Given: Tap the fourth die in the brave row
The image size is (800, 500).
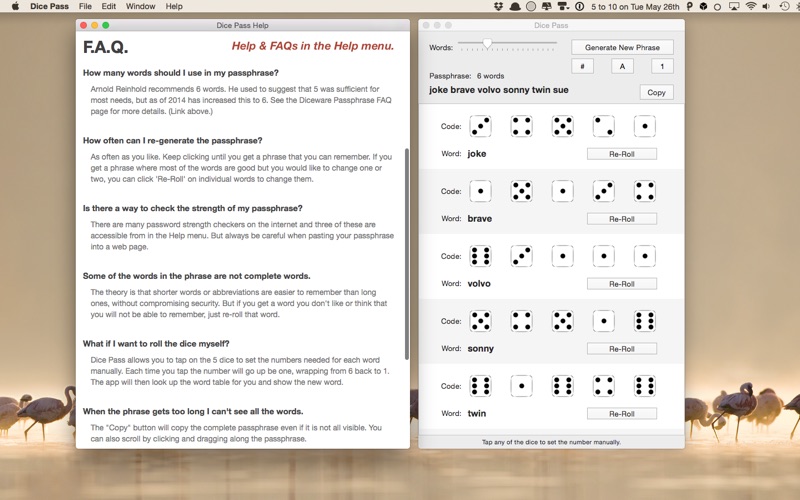Looking at the screenshot, I should pyautogui.click(x=604, y=191).
